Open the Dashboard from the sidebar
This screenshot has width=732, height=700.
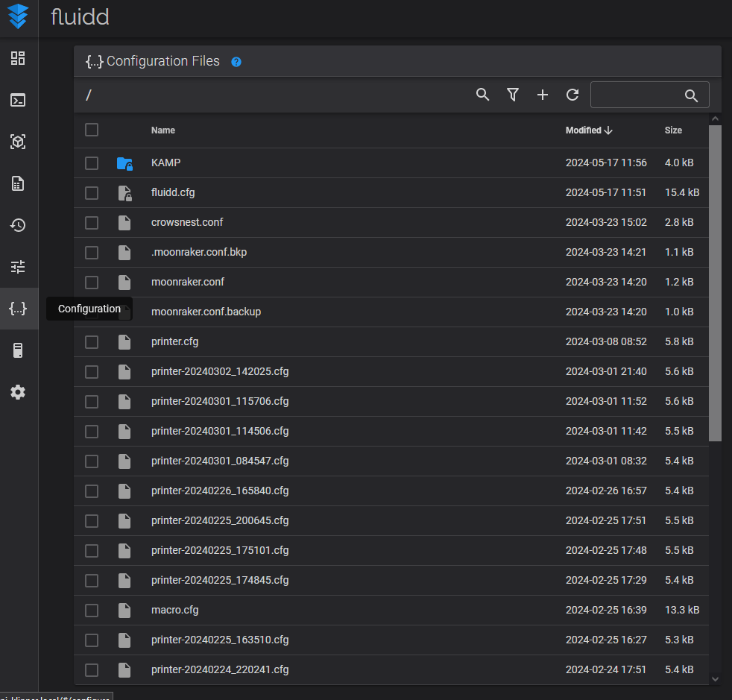(x=18, y=58)
